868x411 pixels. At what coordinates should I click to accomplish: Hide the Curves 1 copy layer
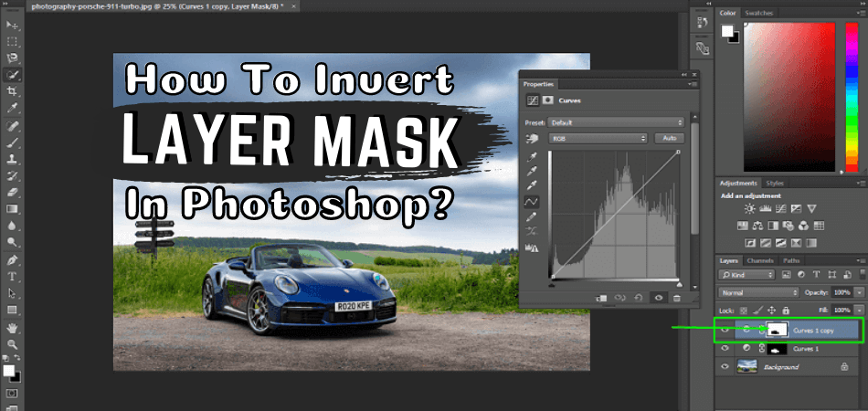coord(725,331)
